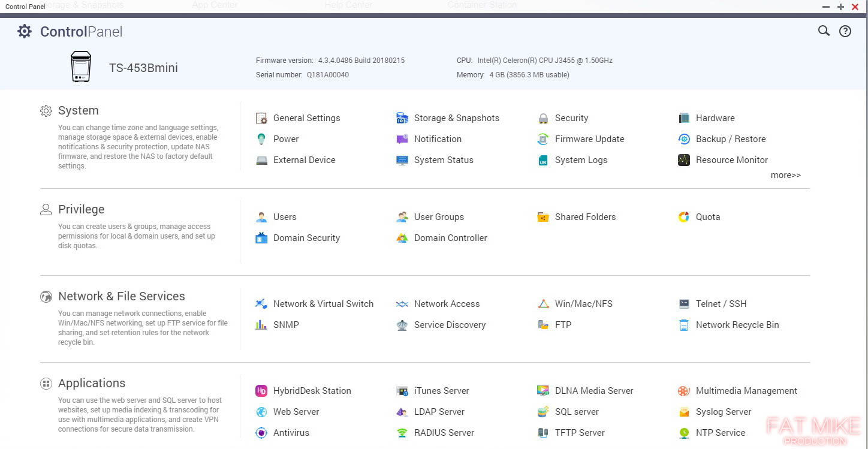The image size is (868, 449).
Task: Click the CPU value Intel Celeron J3455
Action: click(545, 61)
